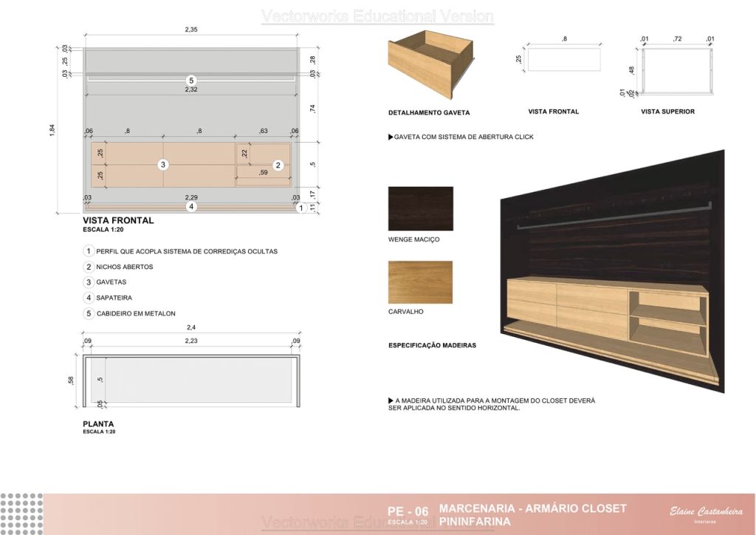This screenshot has width=756, height=535.
Task: Click the ',48' depth dimension in drawer top view
Action: click(x=631, y=70)
